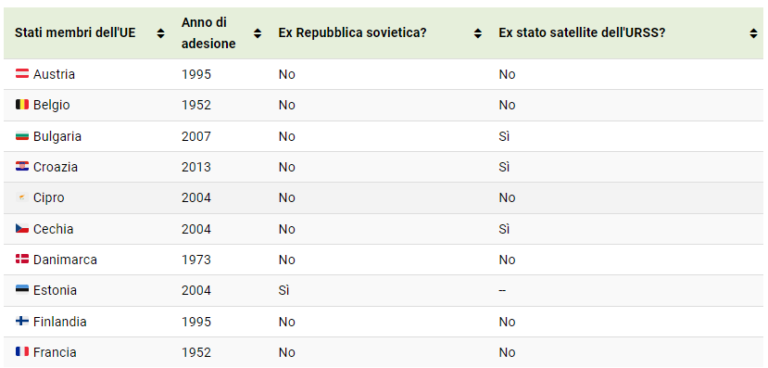The height and width of the screenshot is (368, 768).
Task: Sort the Ex Repubblica sovietica column
Action: (x=478, y=33)
